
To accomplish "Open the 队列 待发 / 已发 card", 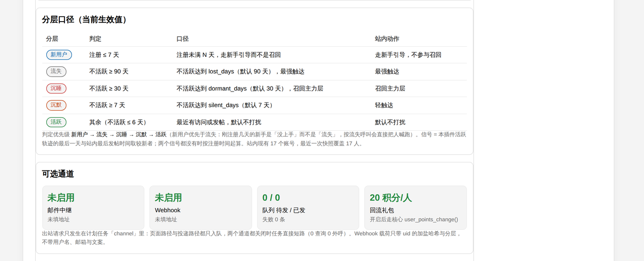I will click(308, 208).
